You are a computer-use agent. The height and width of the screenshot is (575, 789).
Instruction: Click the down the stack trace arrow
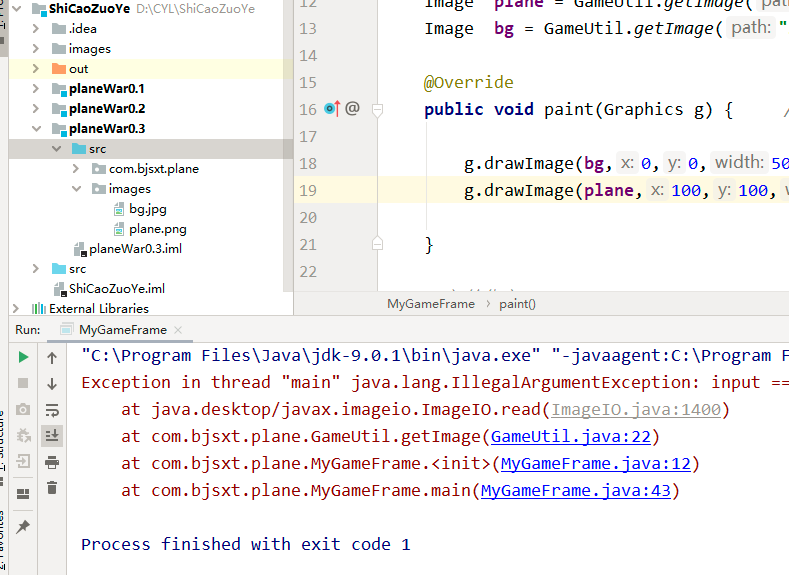[52, 384]
